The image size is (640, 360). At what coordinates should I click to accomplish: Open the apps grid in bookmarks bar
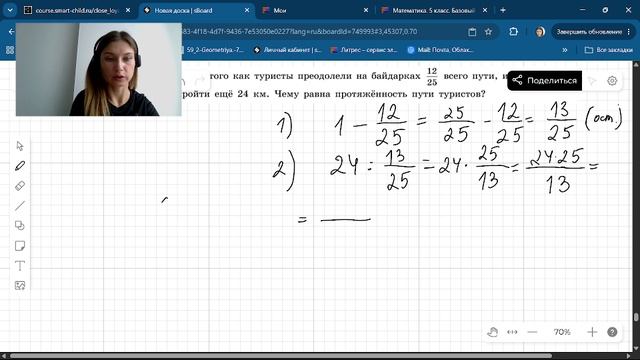coord(10,50)
